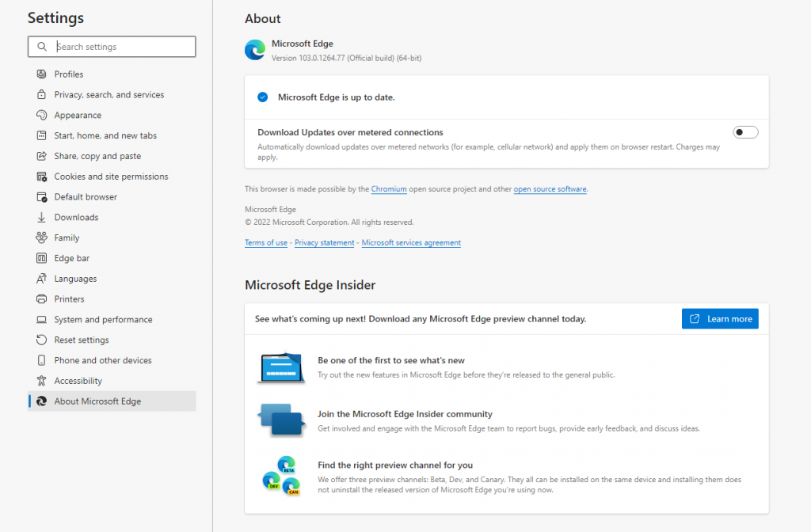
Task: Click the Learn more button
Action: [x=720, y=319]
